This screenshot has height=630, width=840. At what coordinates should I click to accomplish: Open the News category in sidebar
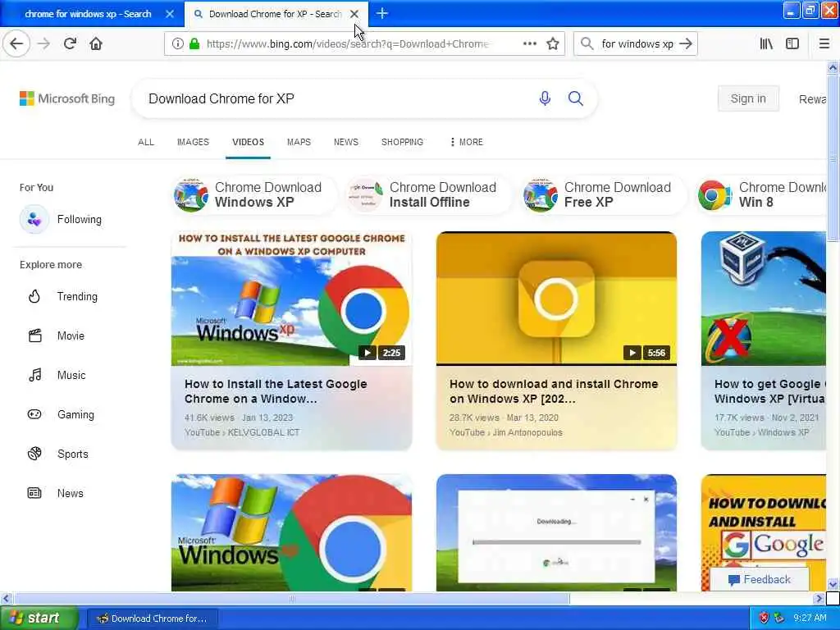pos(56,493)
